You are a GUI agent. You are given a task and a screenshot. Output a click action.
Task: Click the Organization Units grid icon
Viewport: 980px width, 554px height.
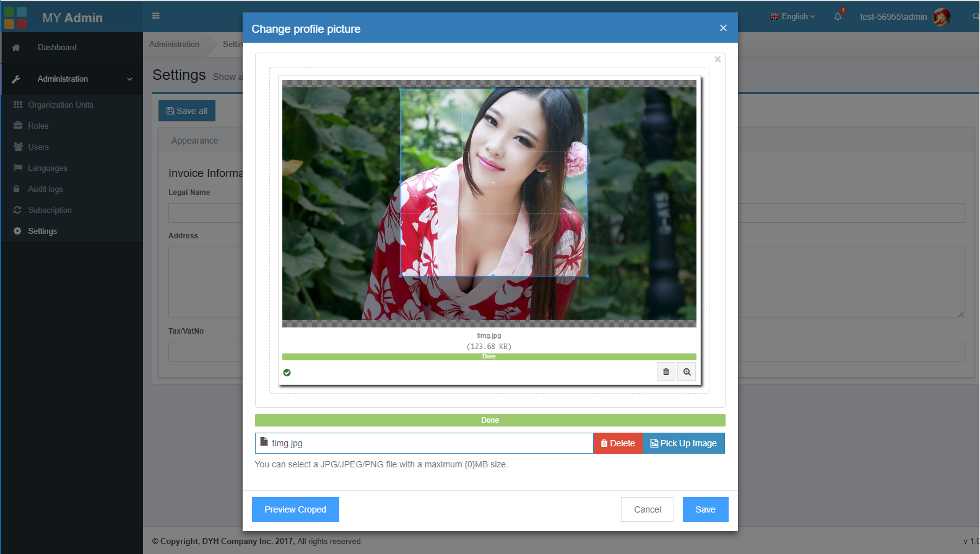point(18,105)
